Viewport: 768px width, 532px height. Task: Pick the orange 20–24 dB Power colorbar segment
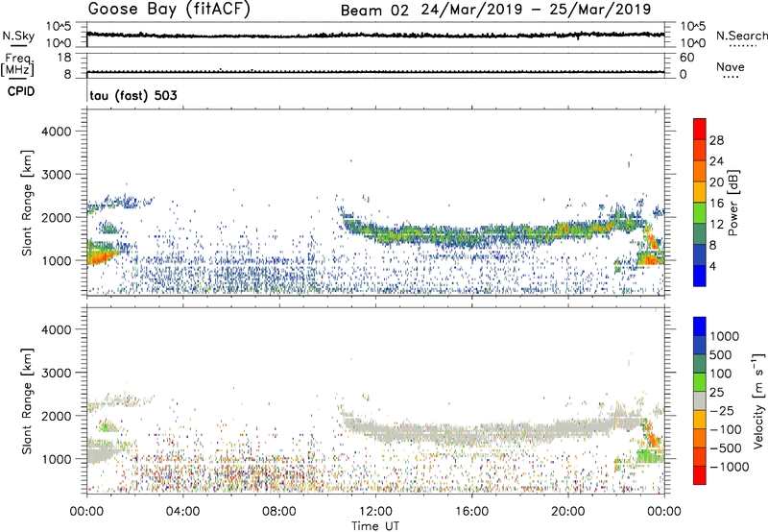coord(700,171)
